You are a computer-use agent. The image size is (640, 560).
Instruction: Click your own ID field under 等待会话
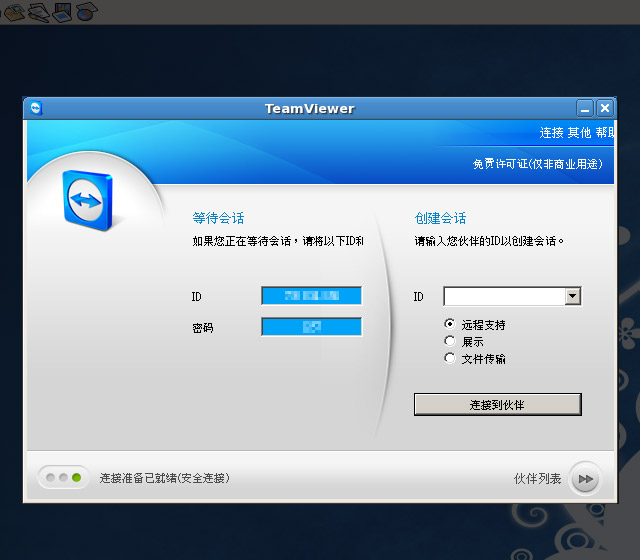[311, 296]
